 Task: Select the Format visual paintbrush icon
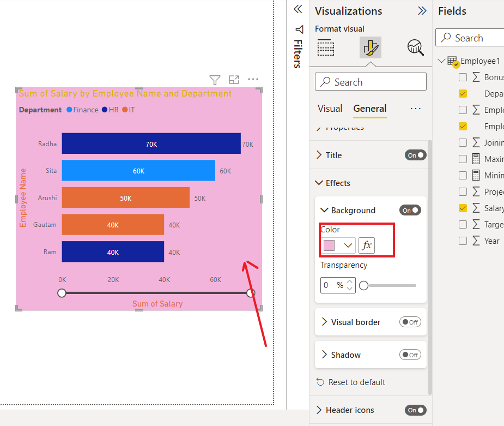[371, 47]
